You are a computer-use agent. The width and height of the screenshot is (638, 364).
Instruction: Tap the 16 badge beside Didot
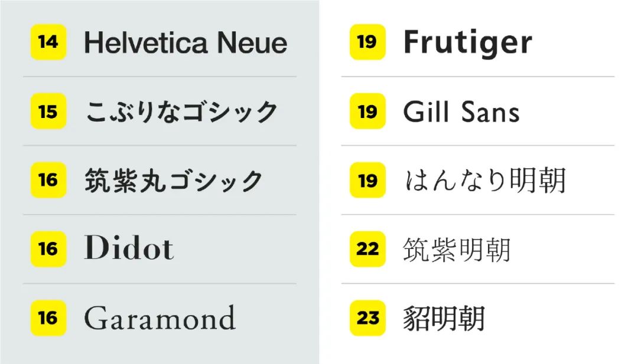[48, 249]
